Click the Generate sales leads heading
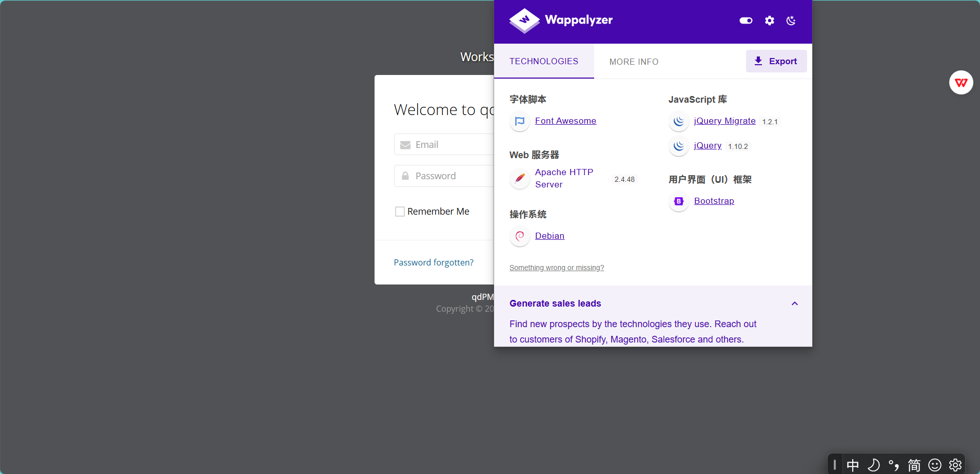 pos(555,304)
